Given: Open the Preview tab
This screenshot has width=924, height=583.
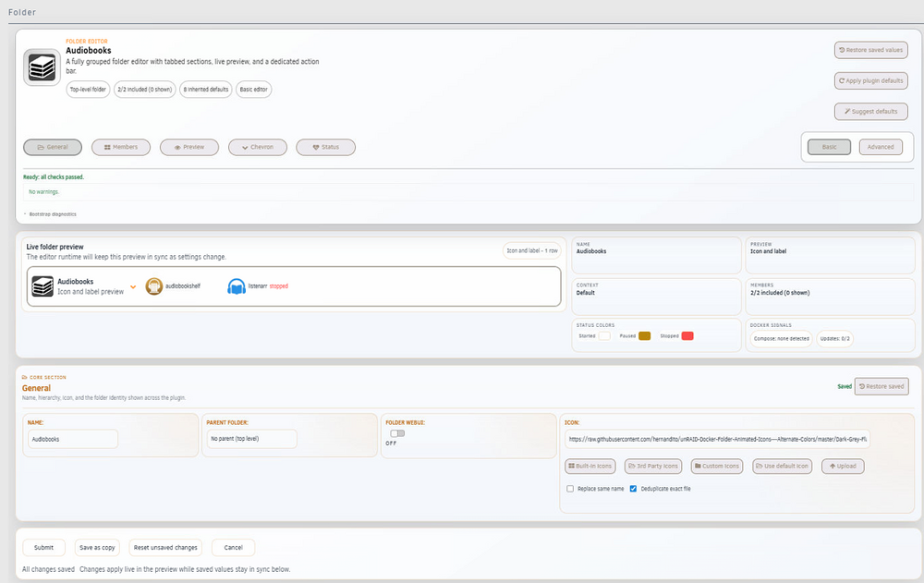Looking at the screenshot, I should click(189, 148).
